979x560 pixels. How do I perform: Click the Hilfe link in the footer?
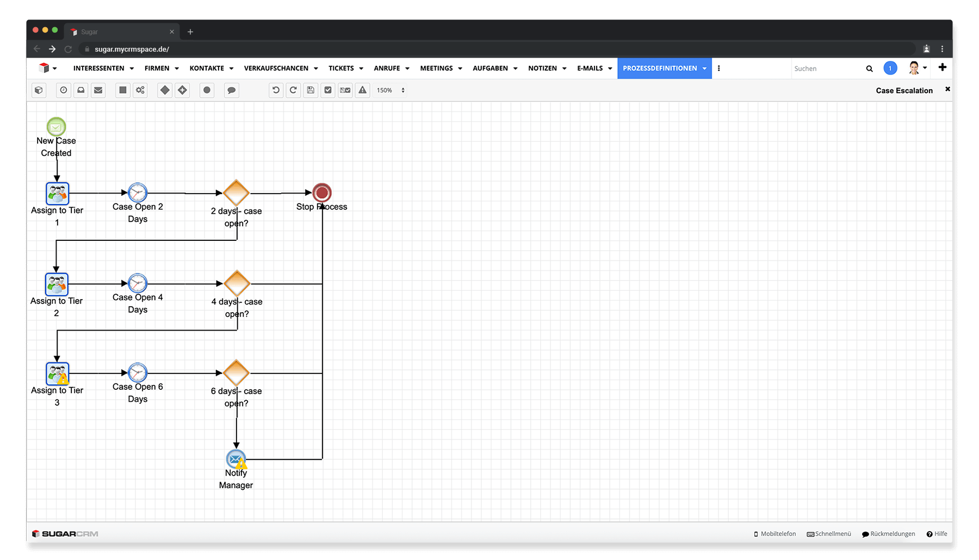(x=937, y=534)
